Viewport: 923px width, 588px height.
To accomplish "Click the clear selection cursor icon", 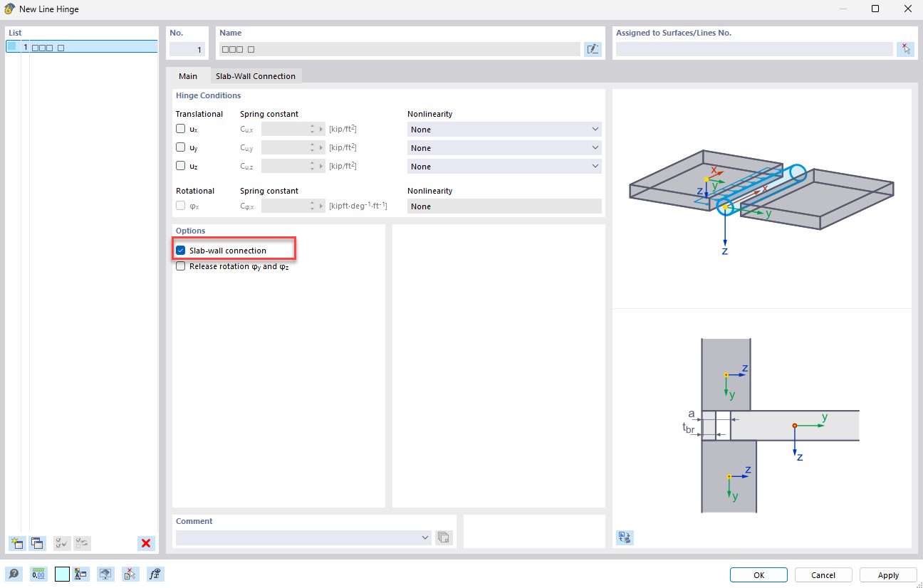I will click(130, 574).
